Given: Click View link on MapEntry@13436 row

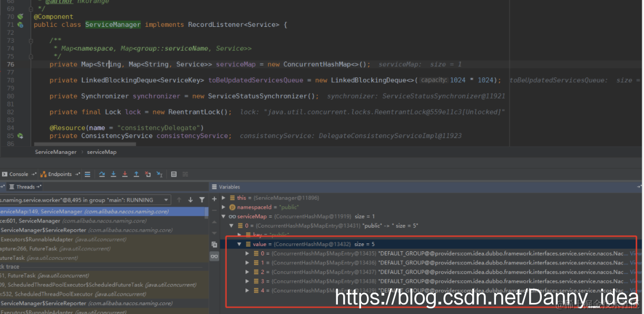Looking at the screenshot, I should [x=636, y=263].
